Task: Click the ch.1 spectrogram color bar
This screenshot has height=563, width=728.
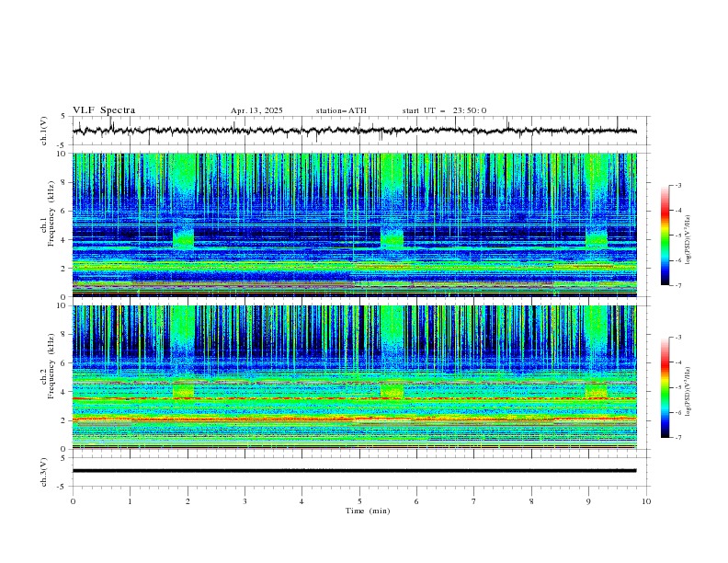Action: 665,236
